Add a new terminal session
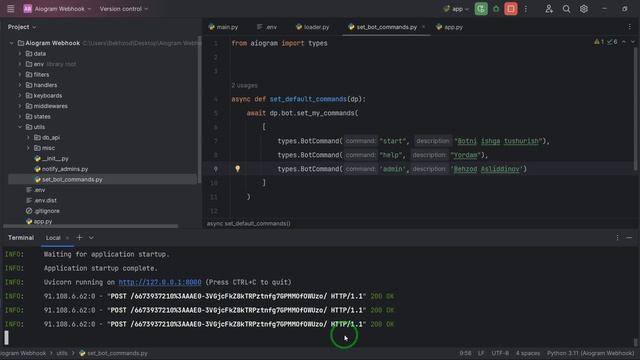Viewport: 640px width, 360px height. (x=79, y=238)
